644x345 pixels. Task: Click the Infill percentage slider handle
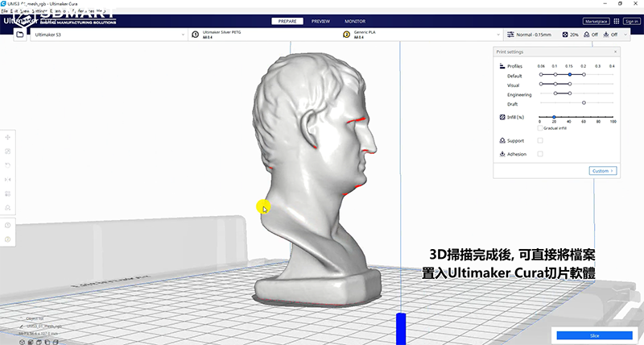point(554,117)
